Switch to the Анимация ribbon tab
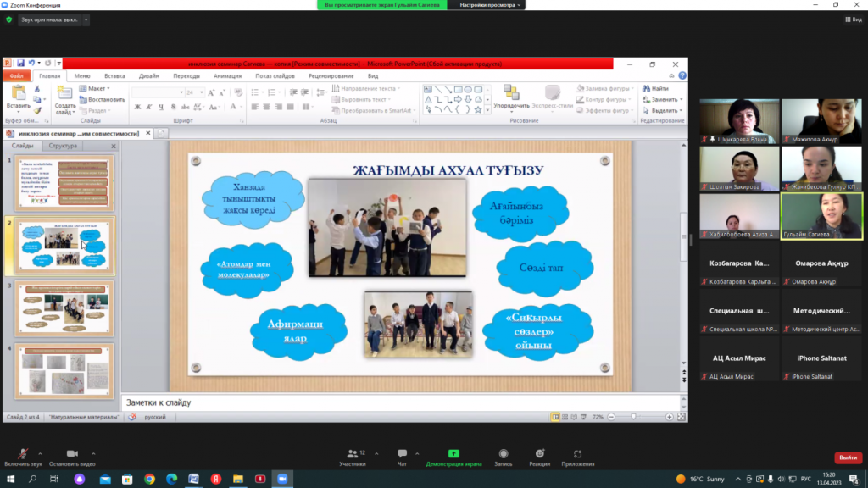 coord(227,75)
